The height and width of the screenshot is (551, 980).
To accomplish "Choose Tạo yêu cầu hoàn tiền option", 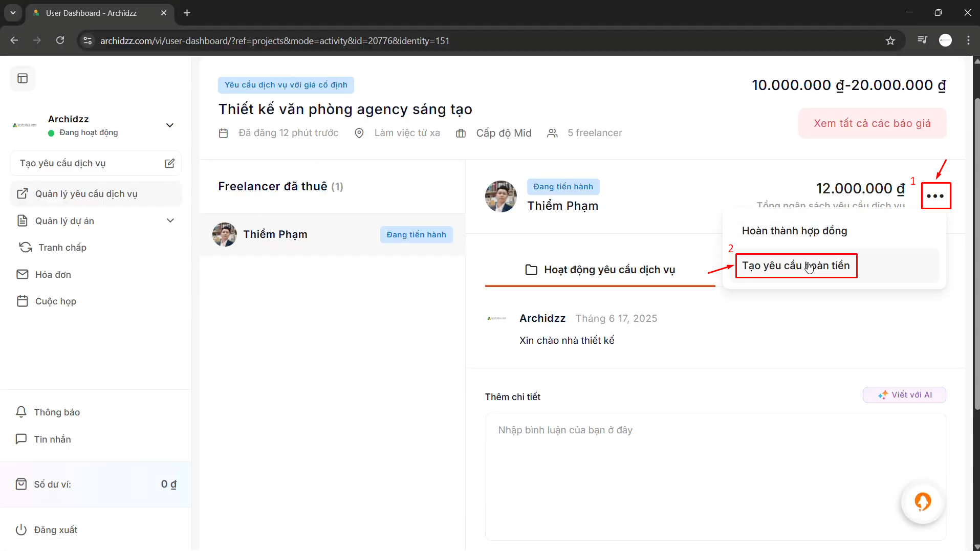I will pyautogui.click(x=796, y=266).
